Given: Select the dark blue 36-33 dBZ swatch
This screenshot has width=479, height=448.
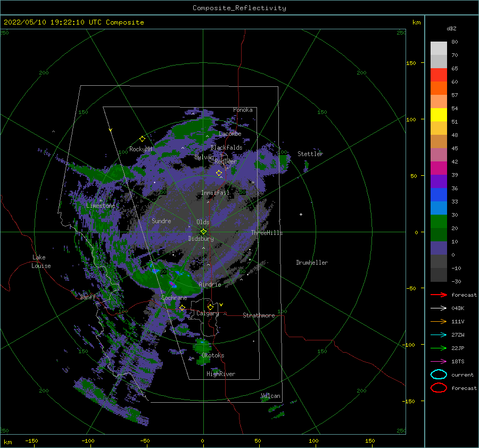Looking at the screenshot, I should (x=439, y=194).
